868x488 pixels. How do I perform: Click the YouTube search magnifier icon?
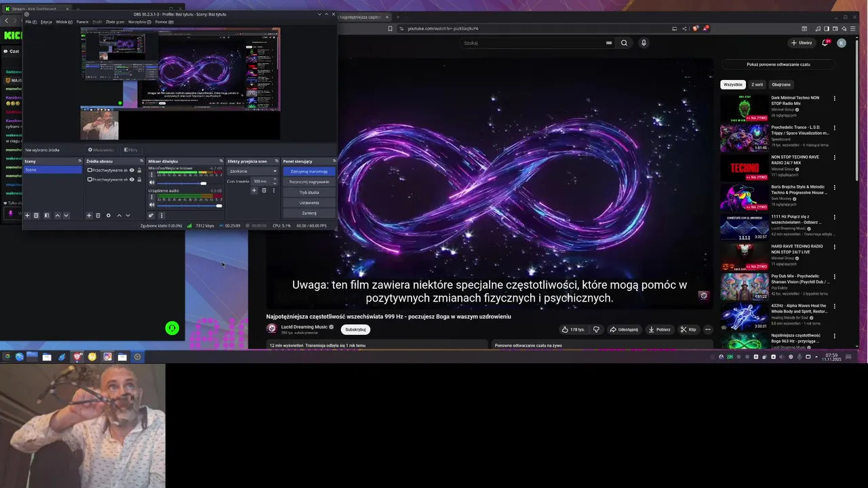(624, 43)
